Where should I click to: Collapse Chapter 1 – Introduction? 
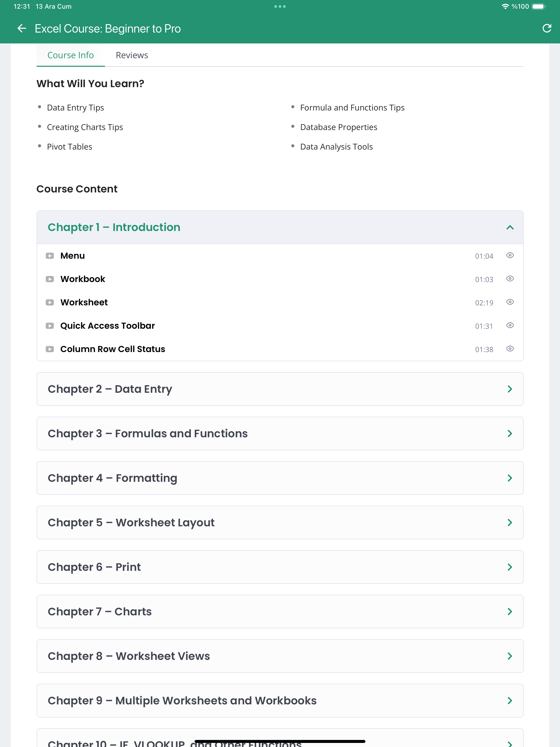pyautogui.click(x=280, y=227)
